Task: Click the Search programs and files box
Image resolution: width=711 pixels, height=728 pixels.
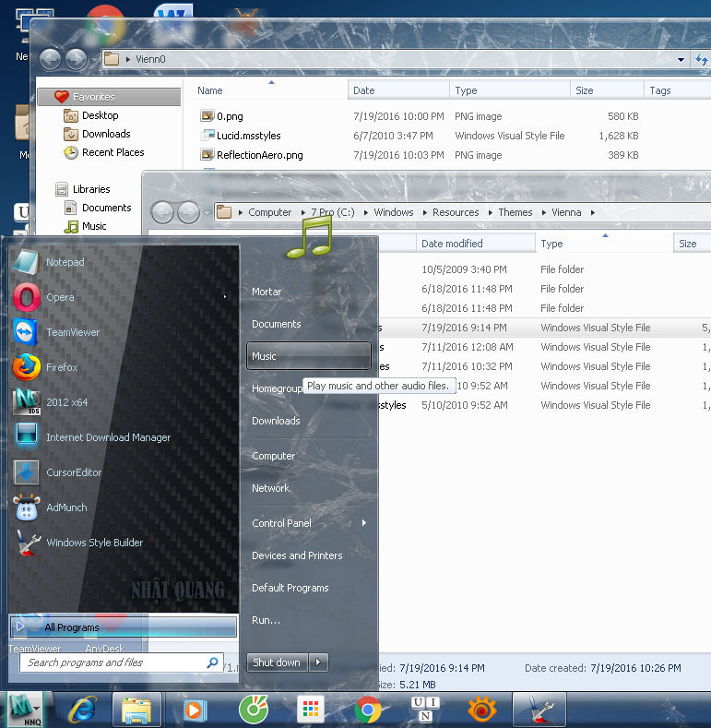Action: [122, 662]
